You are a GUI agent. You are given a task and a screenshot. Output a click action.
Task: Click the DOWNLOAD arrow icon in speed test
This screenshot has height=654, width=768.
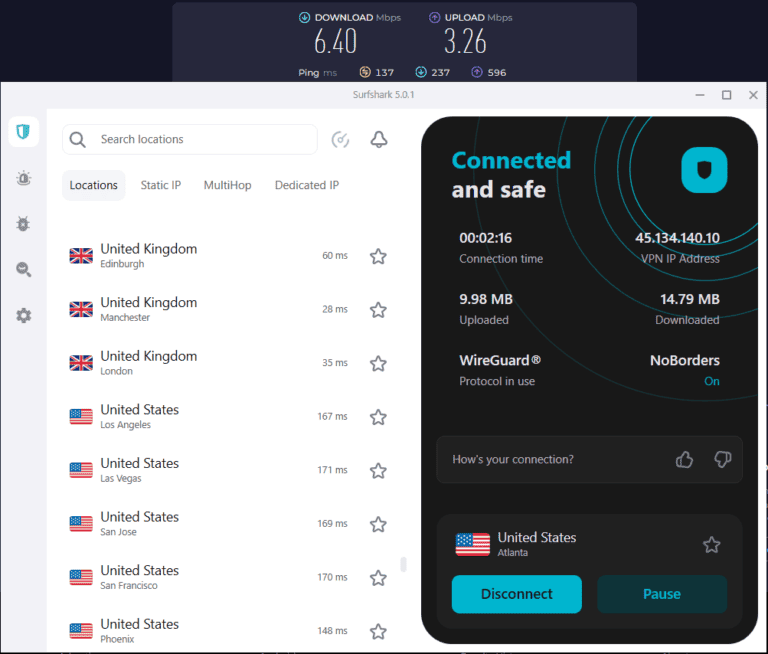304,18
